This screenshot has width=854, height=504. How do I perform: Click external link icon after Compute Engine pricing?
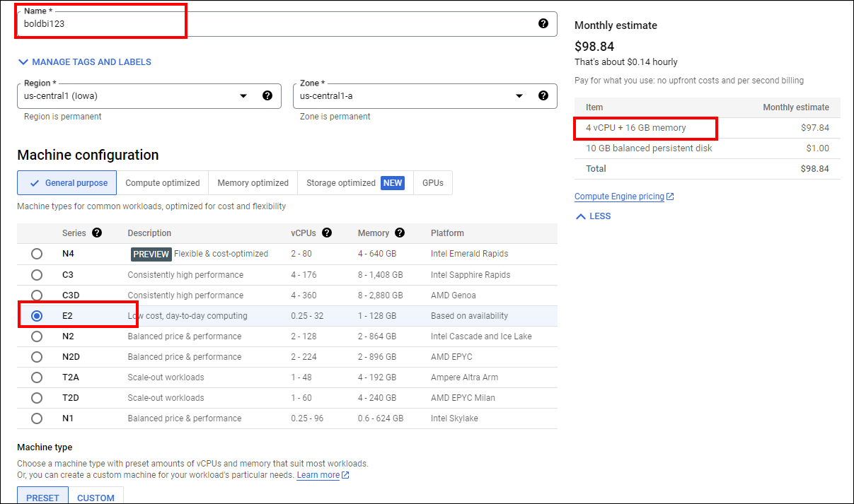coord(670,197)
